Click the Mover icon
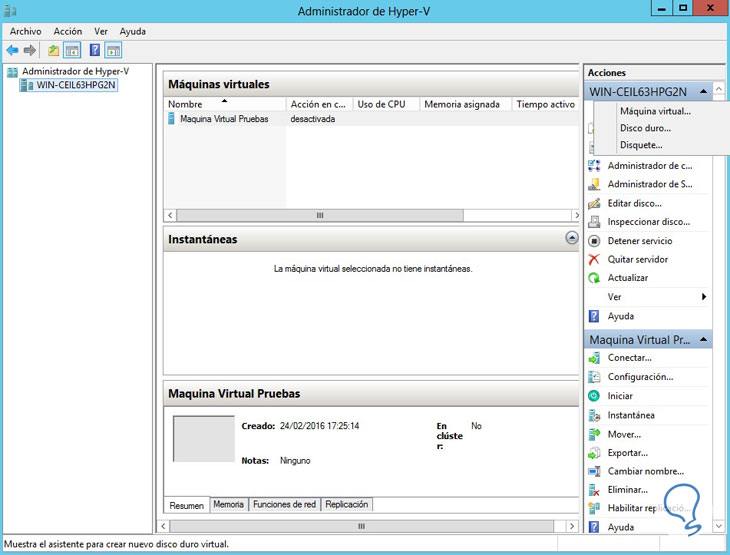 pyautogui.click(x=594, y=434)
